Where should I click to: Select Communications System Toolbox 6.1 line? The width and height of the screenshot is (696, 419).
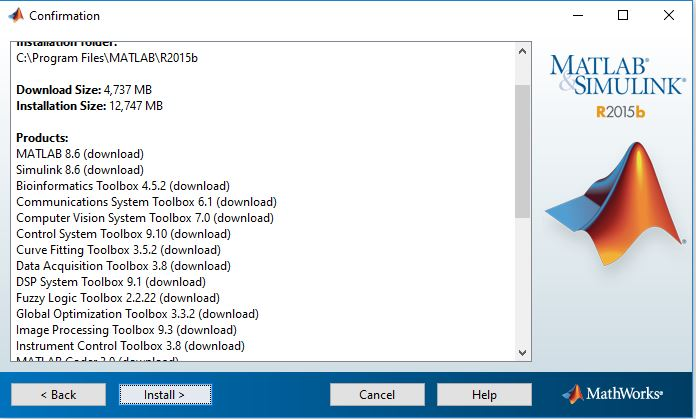point(146,202)
